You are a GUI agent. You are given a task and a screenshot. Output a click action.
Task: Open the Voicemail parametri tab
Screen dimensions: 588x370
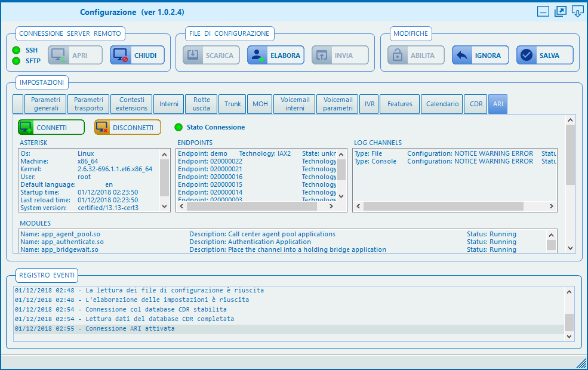click(338, 104)
